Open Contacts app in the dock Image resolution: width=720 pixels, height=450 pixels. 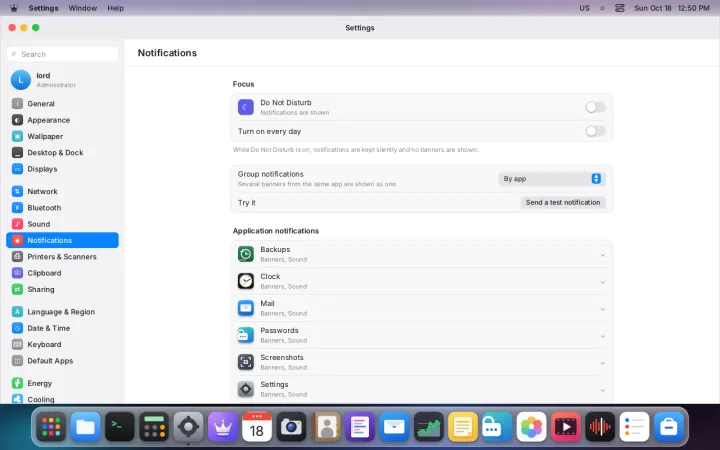(x=326, y=427)
